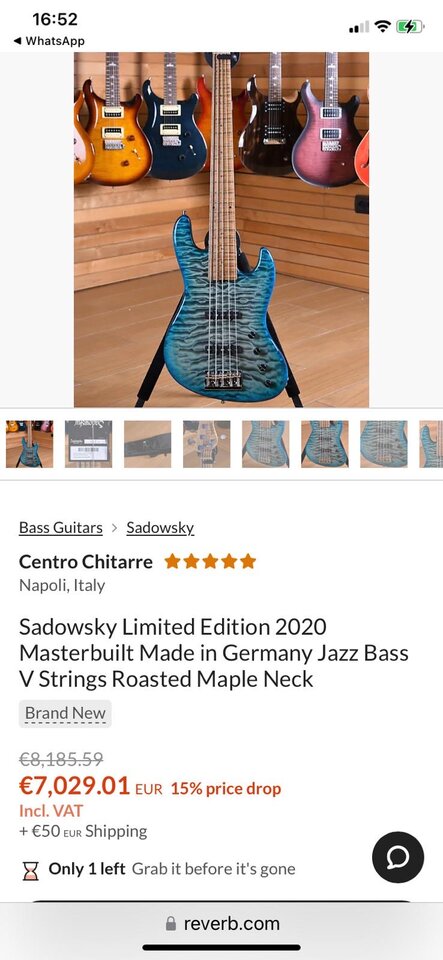Image resolution: width=443 pixels, height=960 pixels.
Task: Tap the hourglass icon beside Only 1 left
Action: [31, 871]
